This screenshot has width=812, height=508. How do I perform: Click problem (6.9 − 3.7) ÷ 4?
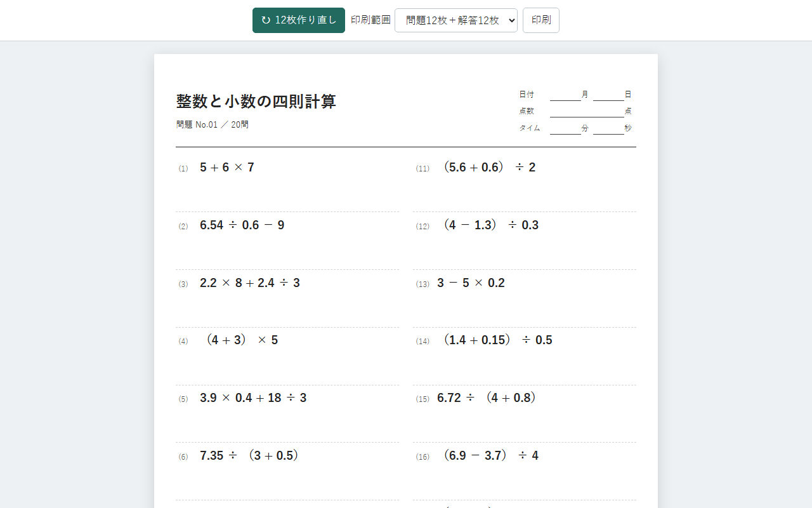click(491, 456)
